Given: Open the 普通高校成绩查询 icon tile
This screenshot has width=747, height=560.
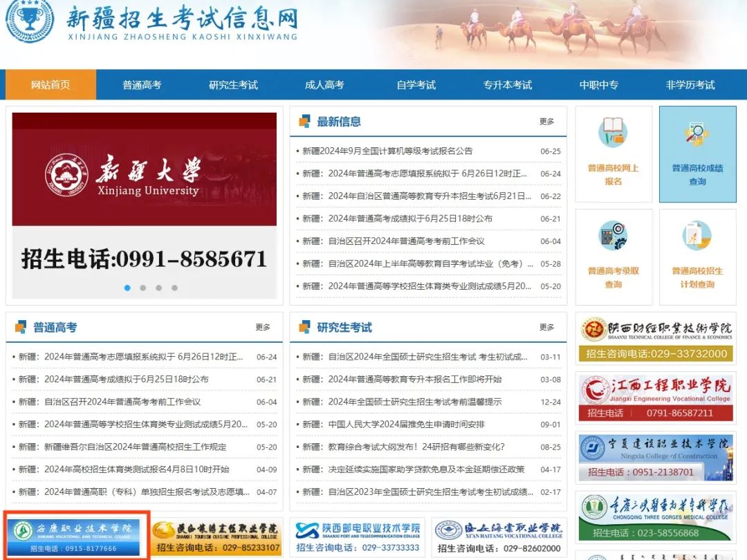Looking at the screenshot, I should [697, 134].
